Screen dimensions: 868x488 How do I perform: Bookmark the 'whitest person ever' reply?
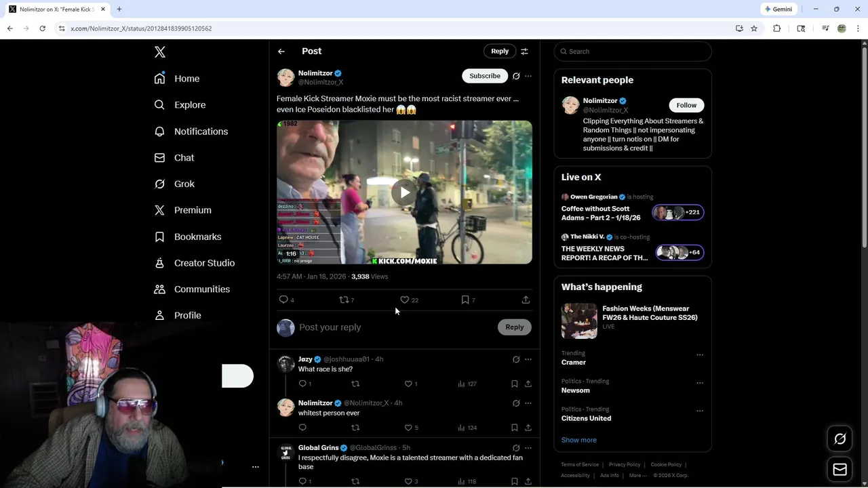pos(515,428)
